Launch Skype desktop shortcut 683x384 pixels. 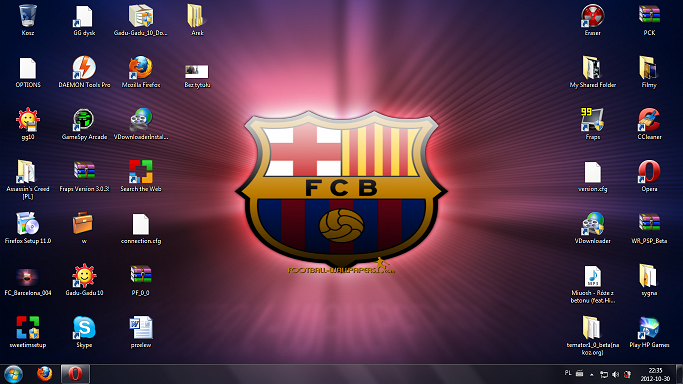(x=84, y=327)
